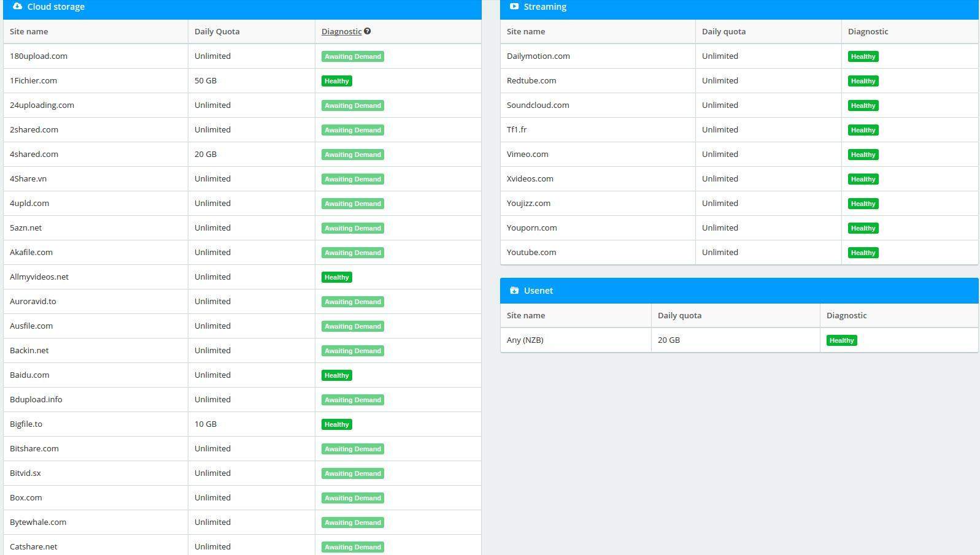Click Awaiting Demand badge for 180upload.com

353,56
